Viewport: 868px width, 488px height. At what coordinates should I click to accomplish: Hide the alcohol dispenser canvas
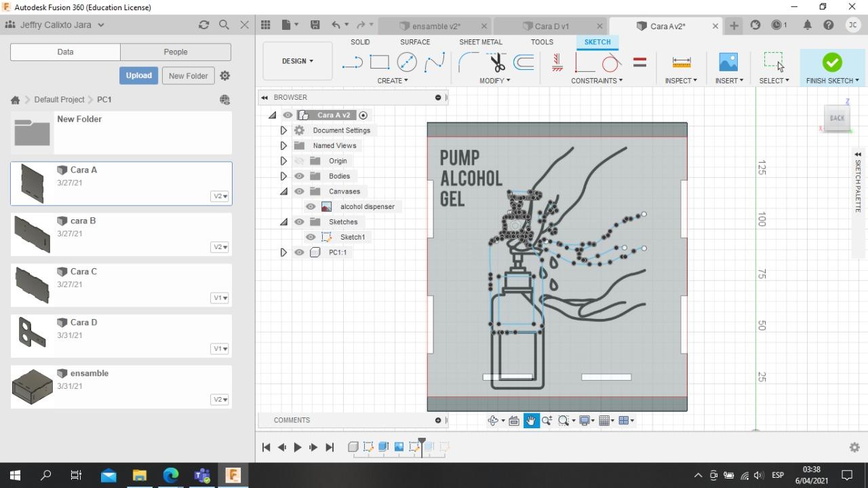point(311,207)
